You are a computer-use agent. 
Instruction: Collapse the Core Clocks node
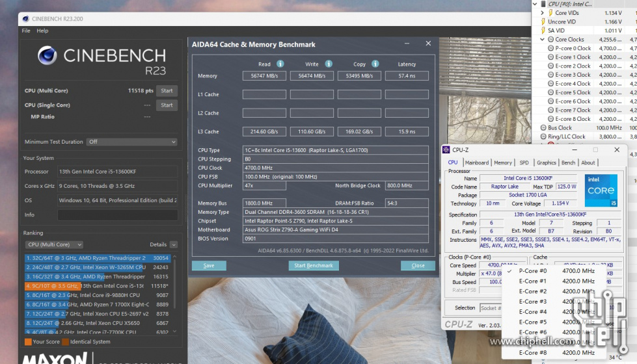point(543,40)
